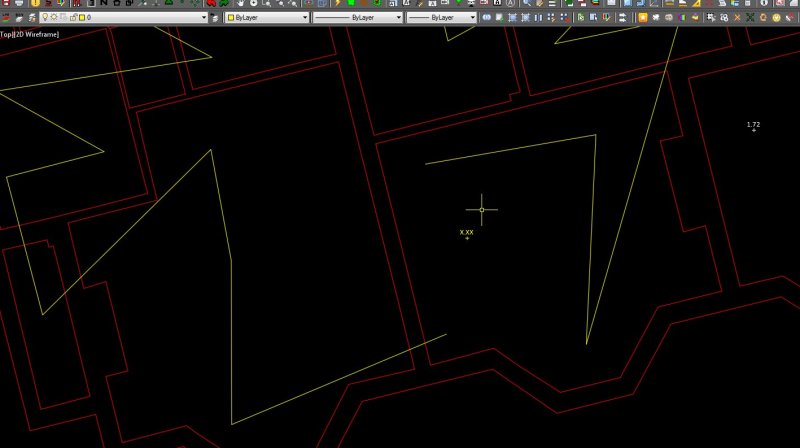This screenshot has width=800, height=448.
Task: Toggle the lock padlock icon for layer 0
Action: (x=73, y=17)
